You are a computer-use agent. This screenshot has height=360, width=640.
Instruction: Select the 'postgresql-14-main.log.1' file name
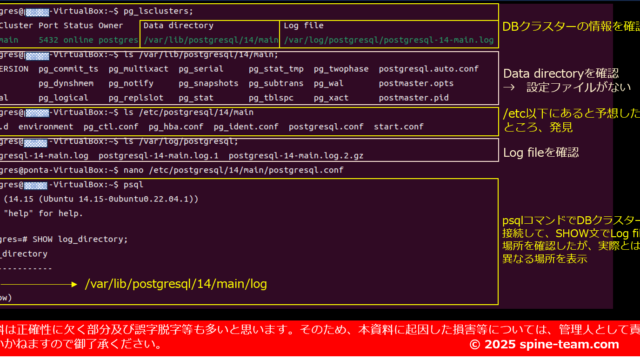click(158, 156)
